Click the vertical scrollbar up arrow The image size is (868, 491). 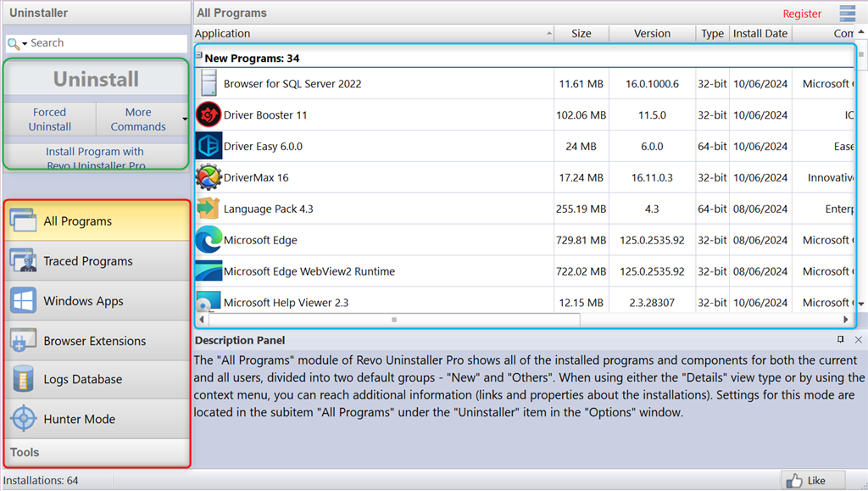pos(861,32)
